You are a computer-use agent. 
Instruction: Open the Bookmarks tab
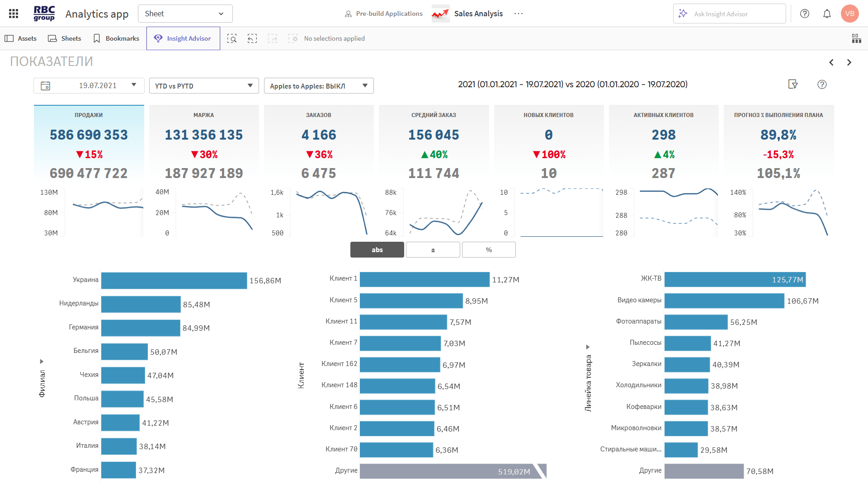[116, 38]
